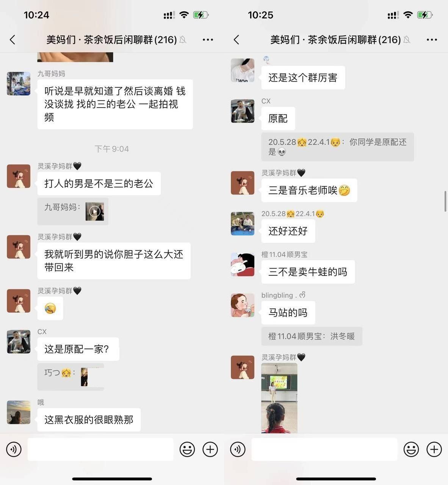
Task: Open the emoji picker in left chat
Action: tap(187, 449)
